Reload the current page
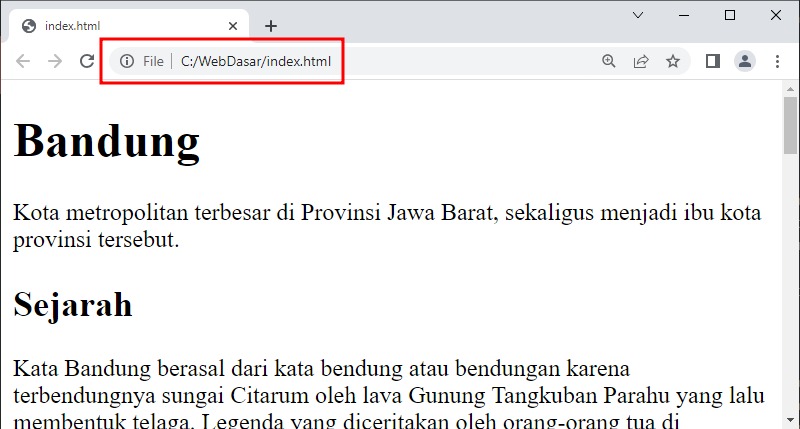Image resolution: width=800 pixels, height=429 pixels. (x=87, y=61)
